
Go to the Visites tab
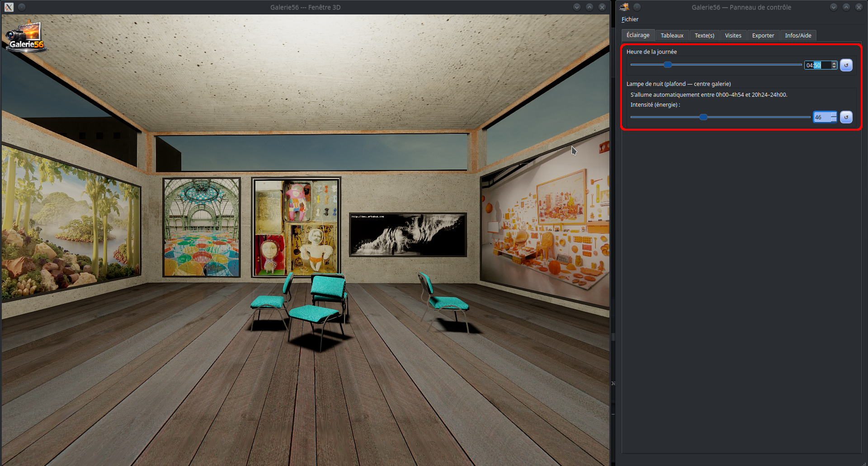point(733,36)
